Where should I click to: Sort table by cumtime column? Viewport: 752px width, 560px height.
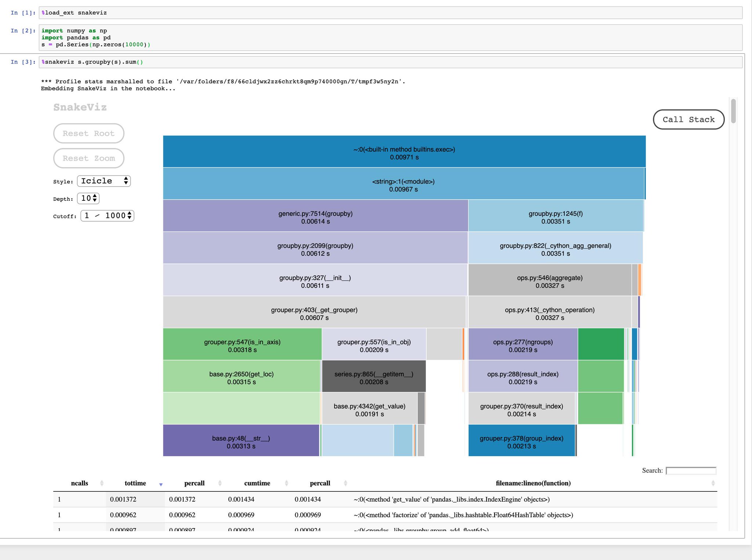(257, 483)
